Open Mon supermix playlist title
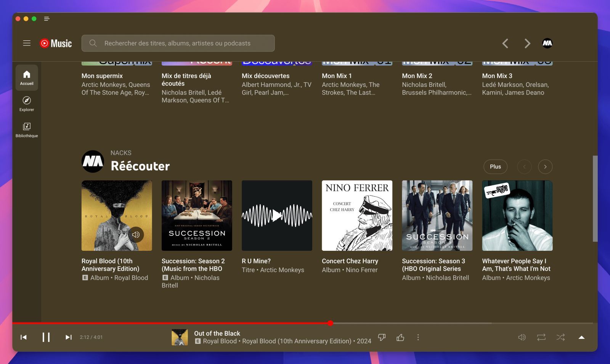The width and height of the screenshot is (610, 364). [102, 76]
